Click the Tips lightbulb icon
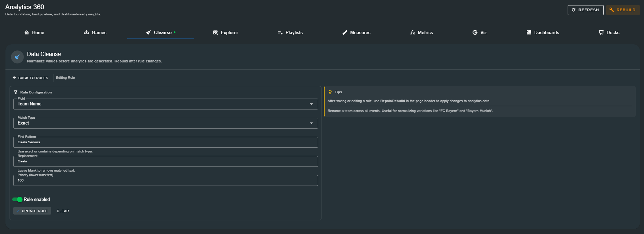Screen dimensions: 644x234 click(x=330, y=92)
